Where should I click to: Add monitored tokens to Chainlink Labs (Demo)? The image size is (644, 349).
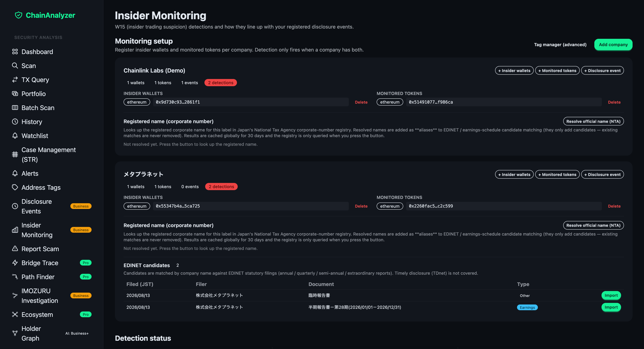coord(557,70)
